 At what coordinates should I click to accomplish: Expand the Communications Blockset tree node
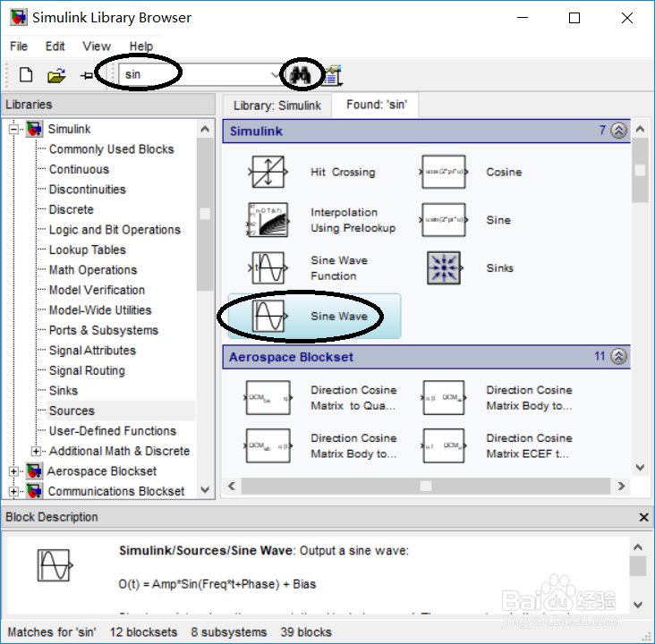pos(13,491)
